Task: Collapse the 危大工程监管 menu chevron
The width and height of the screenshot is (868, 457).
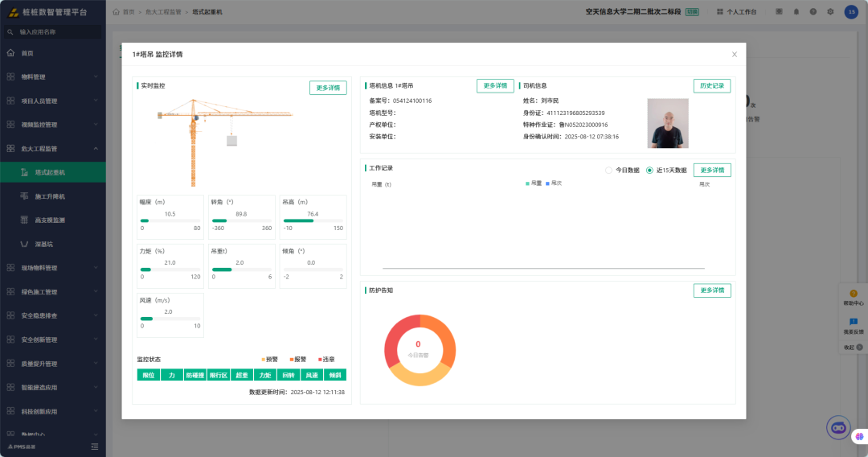Action: click(x=96, y=149)
